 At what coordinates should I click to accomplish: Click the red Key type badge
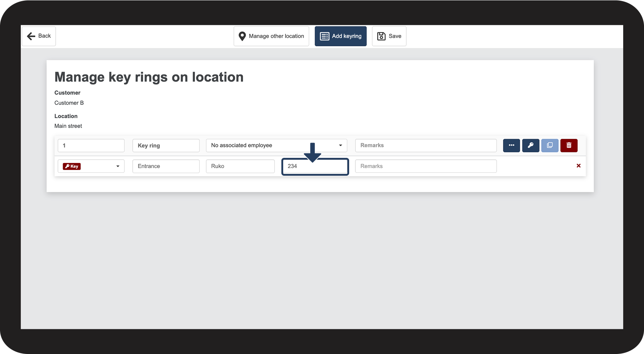[72, 166]
